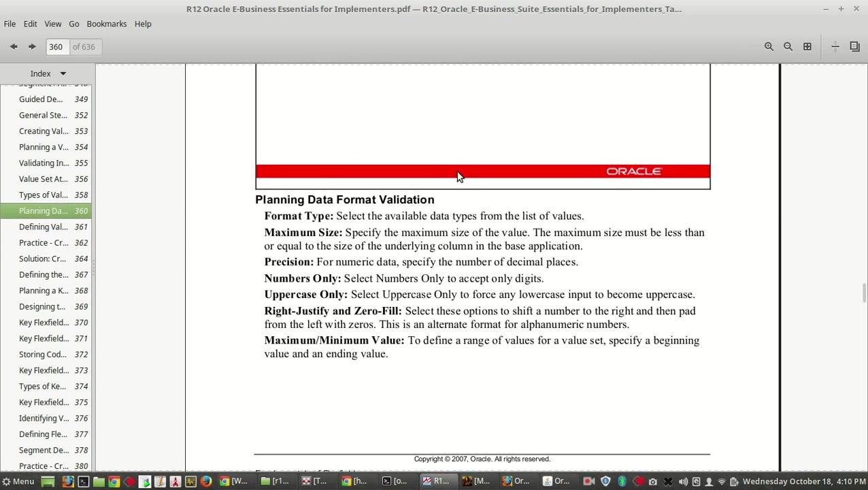The image size is (868, 490).
Task: Select highlighted index entry 'Planning Da...' 360
Action: click(x=46, y=211)
